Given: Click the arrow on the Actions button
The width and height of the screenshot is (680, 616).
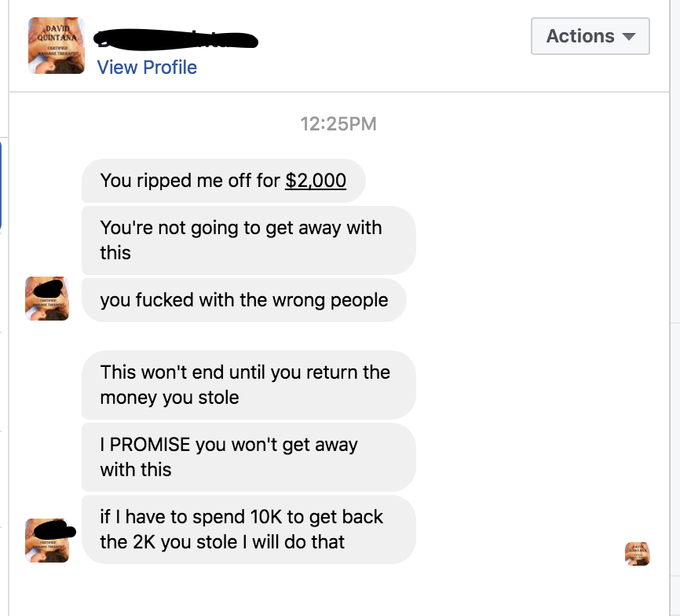Looking at the screenshot, I should (628, 37).
